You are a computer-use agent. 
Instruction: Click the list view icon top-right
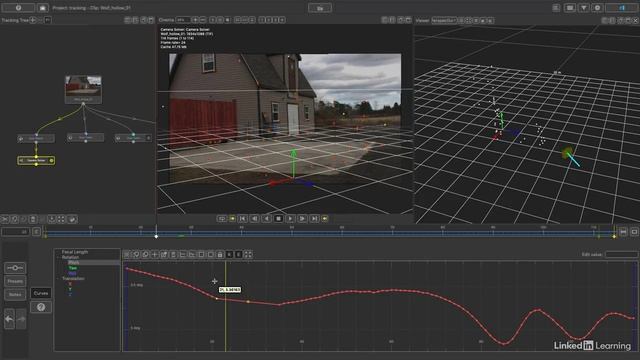556,8
